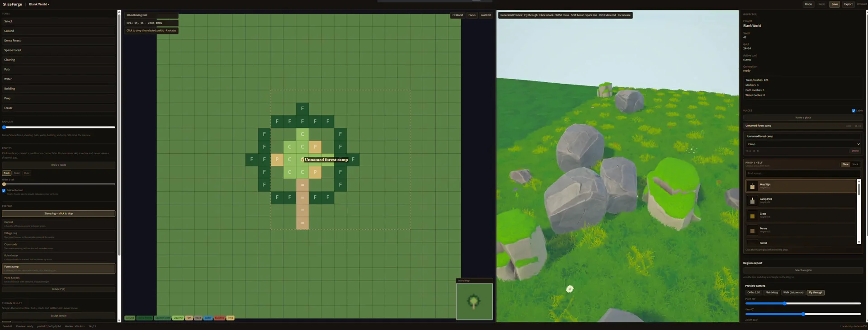Choose the Hamlet prefab
The width and height of the screenshot is (868, 330).
pyautogui.click(x=58, y=224)
